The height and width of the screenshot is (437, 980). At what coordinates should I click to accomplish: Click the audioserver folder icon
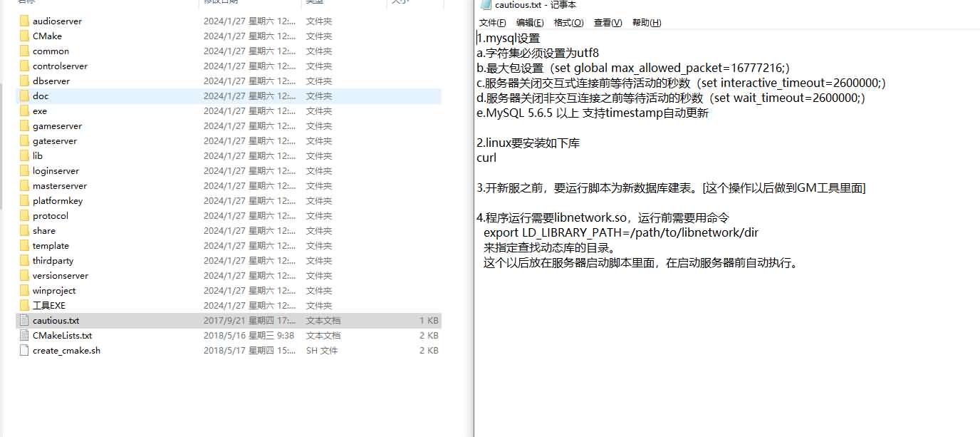click(24, 21)
